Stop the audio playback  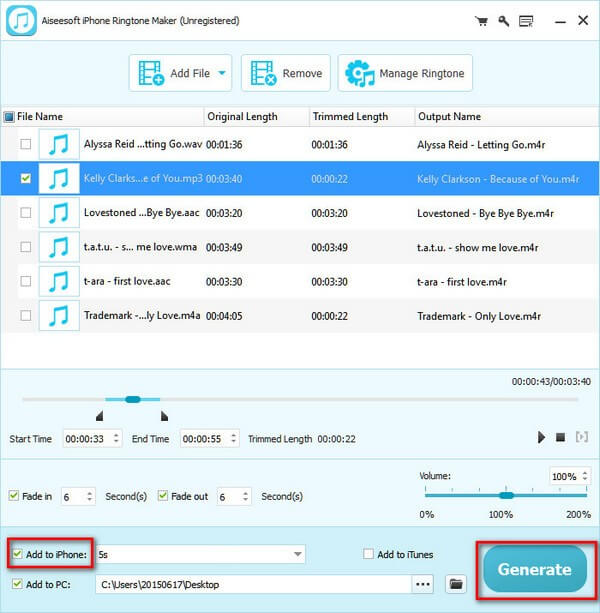(561, 437)
